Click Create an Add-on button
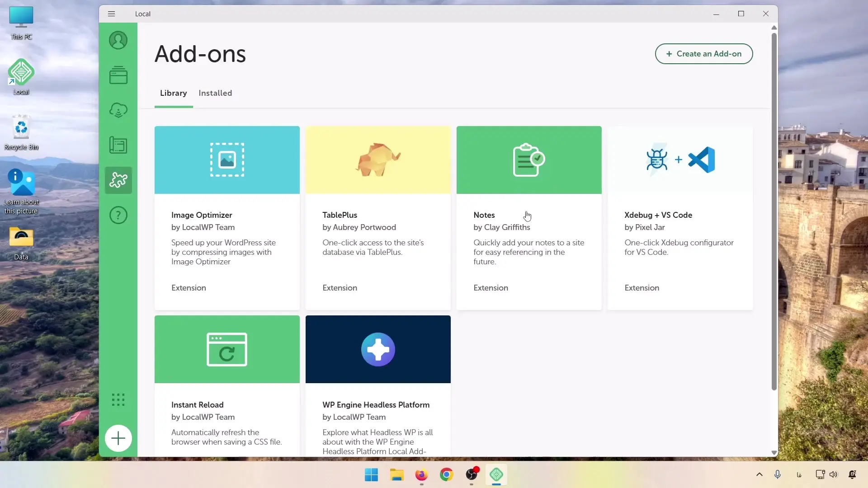The image size is (868, 488). point(704,54)
